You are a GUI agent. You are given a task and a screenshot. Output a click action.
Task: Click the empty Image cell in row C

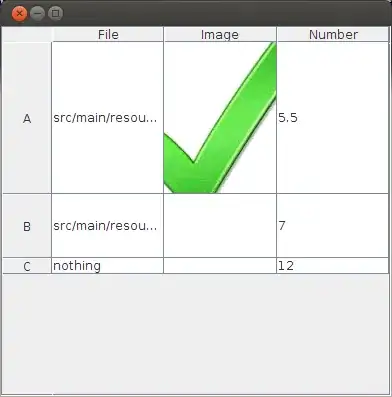coord(220,266)
